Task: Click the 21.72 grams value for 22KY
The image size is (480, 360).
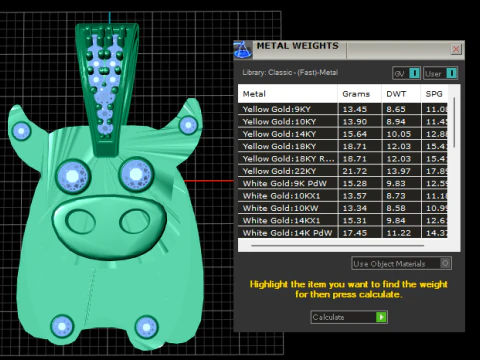Action: (355, 171)
